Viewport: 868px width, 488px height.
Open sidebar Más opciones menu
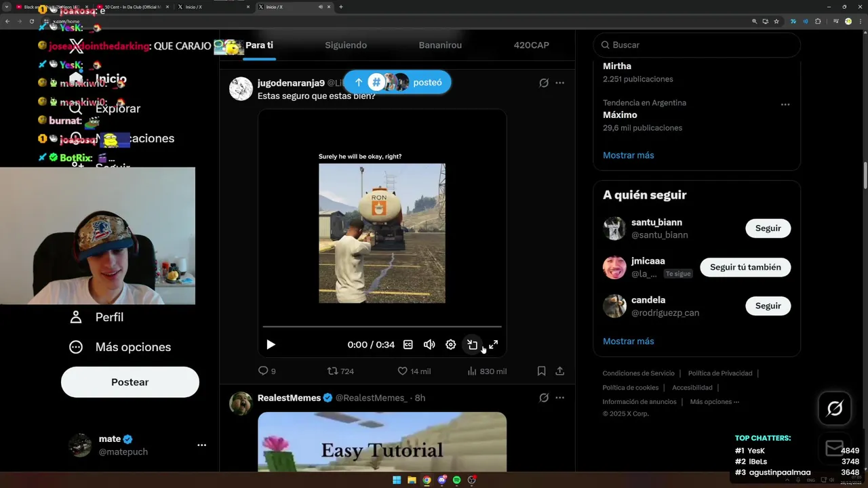[x=120, y=347]
